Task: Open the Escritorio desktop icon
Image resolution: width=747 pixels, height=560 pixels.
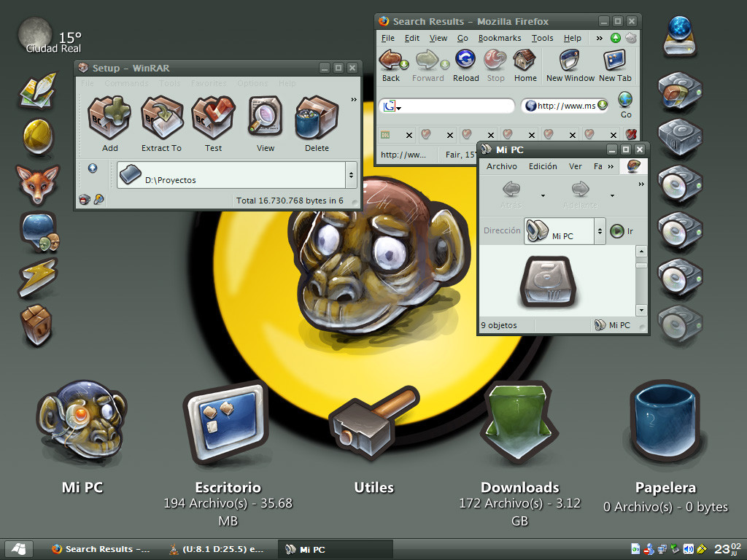Action: (225, 423)
